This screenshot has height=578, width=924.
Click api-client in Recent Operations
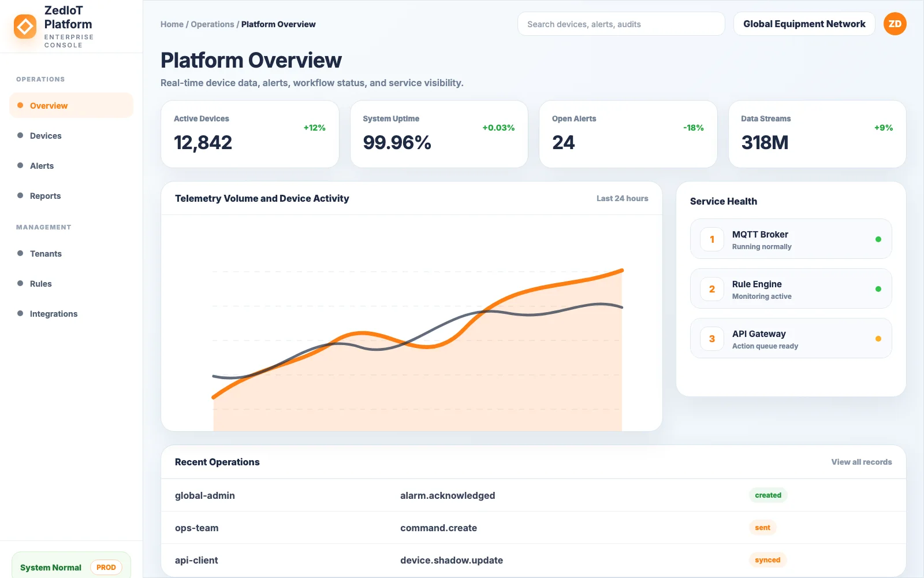click(196, 560)
